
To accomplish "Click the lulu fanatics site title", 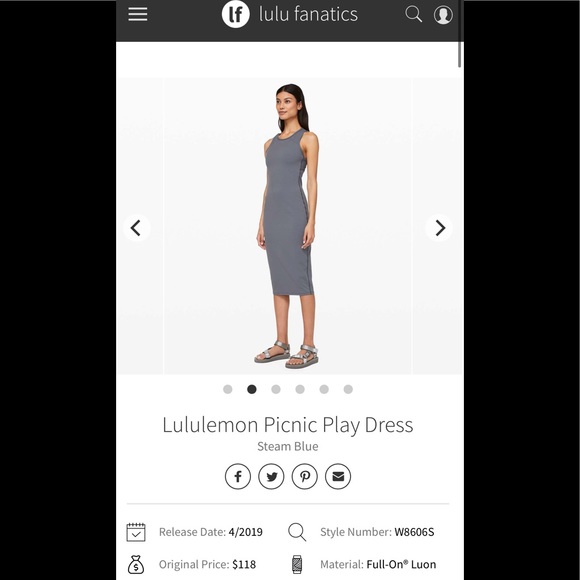I will click(308, 14).
